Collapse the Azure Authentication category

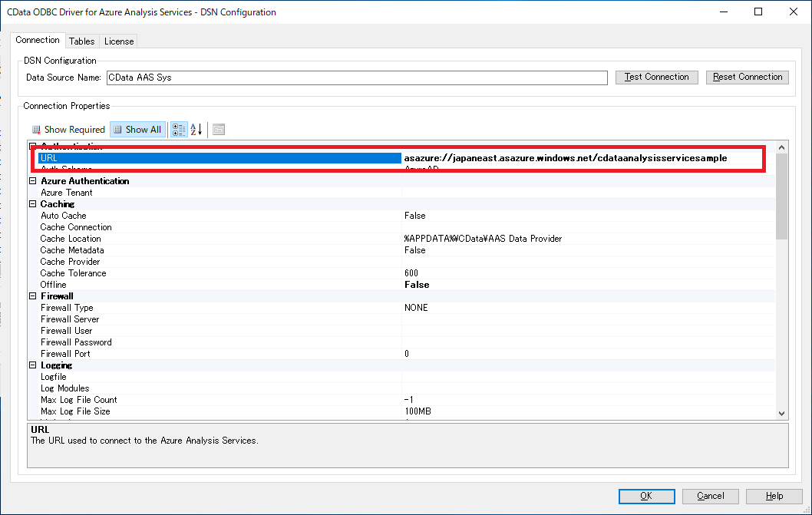tap(33, 181)
